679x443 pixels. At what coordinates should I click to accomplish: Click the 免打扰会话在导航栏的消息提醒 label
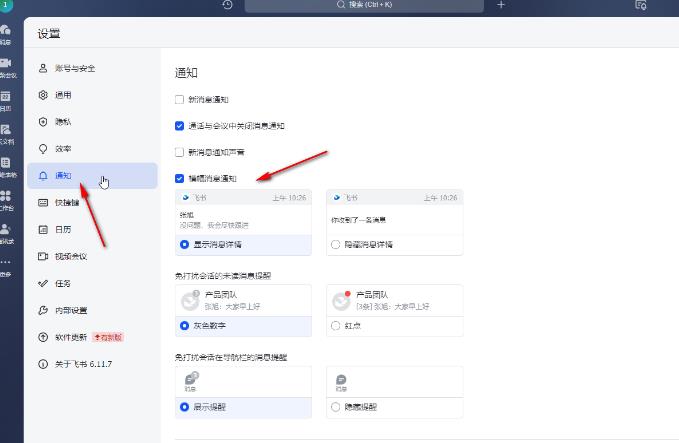pos(231,357)
